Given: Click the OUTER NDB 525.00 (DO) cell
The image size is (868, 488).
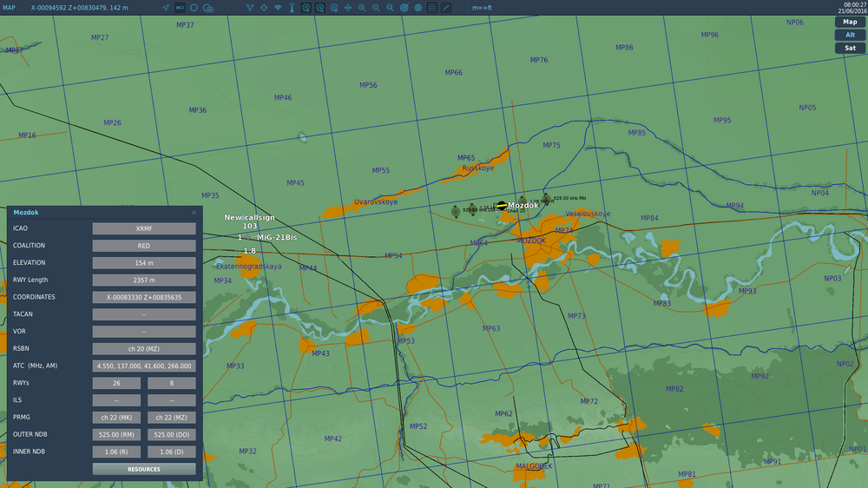Looking at the screenshot, I should [x=172, y=434].
